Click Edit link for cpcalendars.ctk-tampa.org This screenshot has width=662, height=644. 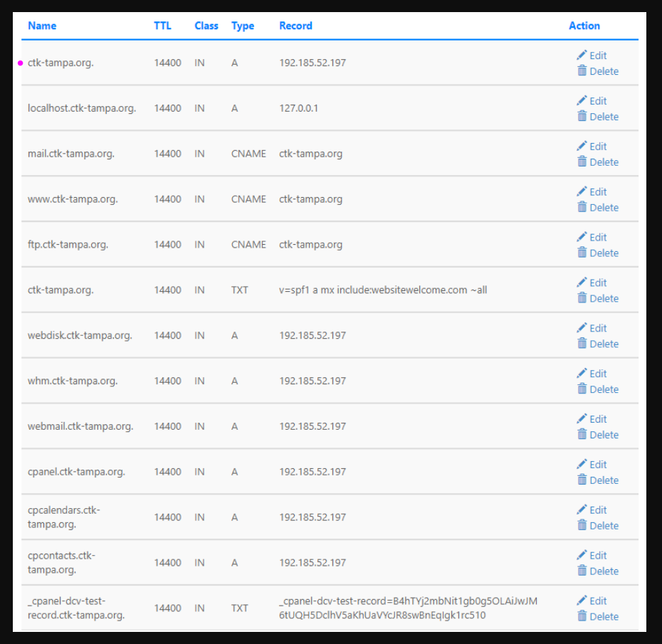coord(597,510)
